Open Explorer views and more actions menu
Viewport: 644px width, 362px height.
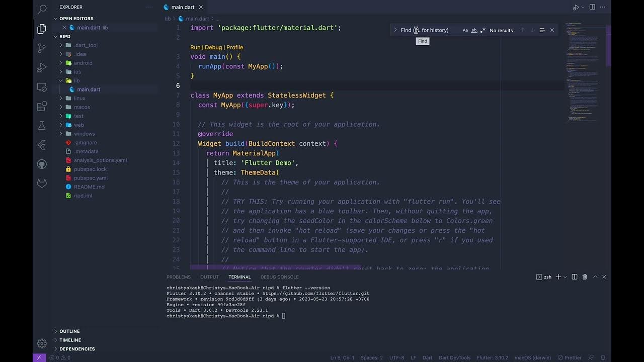pyautogui.click(x=148, y=7)
